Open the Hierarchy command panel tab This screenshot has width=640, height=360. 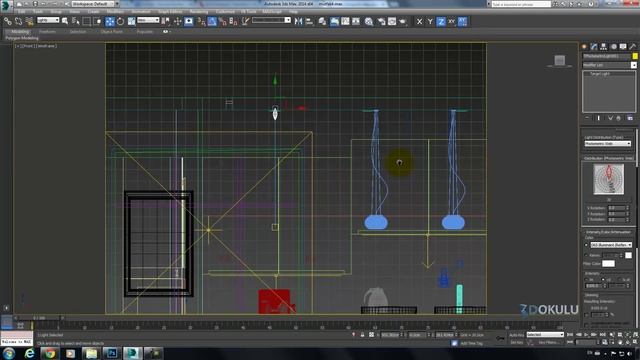tap(604, 47)
